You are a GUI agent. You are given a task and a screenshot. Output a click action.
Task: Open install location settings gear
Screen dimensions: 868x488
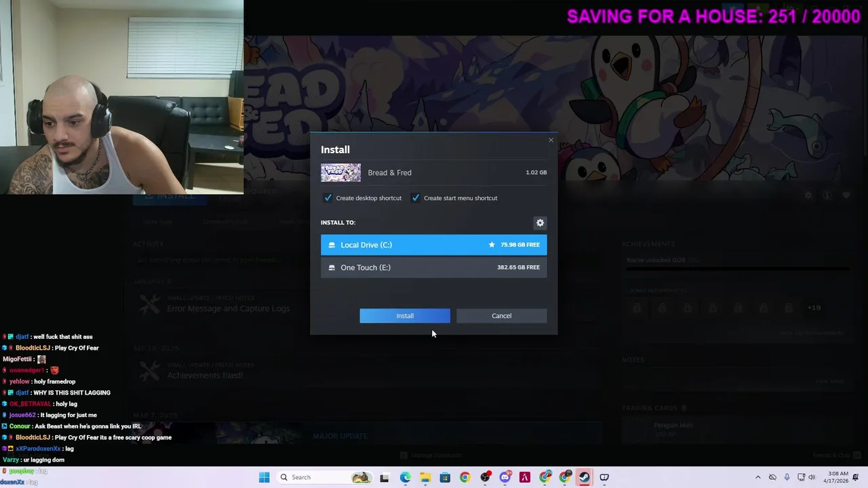pos(540,222)
